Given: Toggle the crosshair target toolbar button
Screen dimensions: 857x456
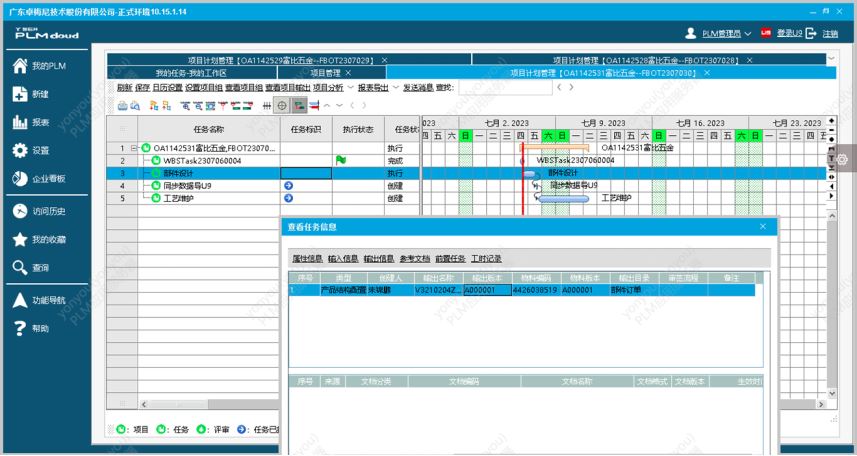Looking at the screenshot, I should pos(283,105).
